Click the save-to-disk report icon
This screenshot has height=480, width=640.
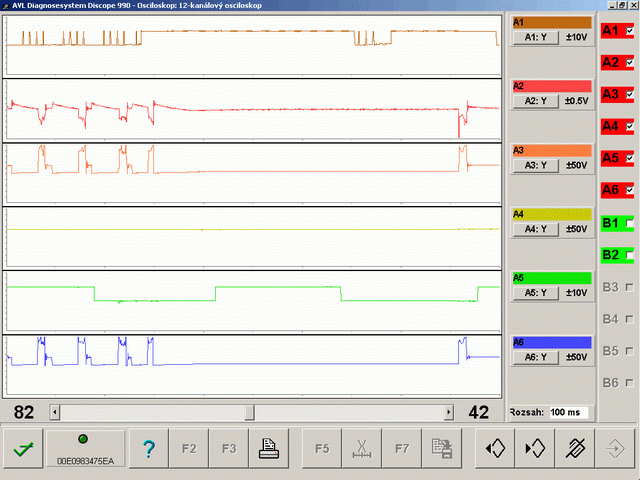click(442, 449)
